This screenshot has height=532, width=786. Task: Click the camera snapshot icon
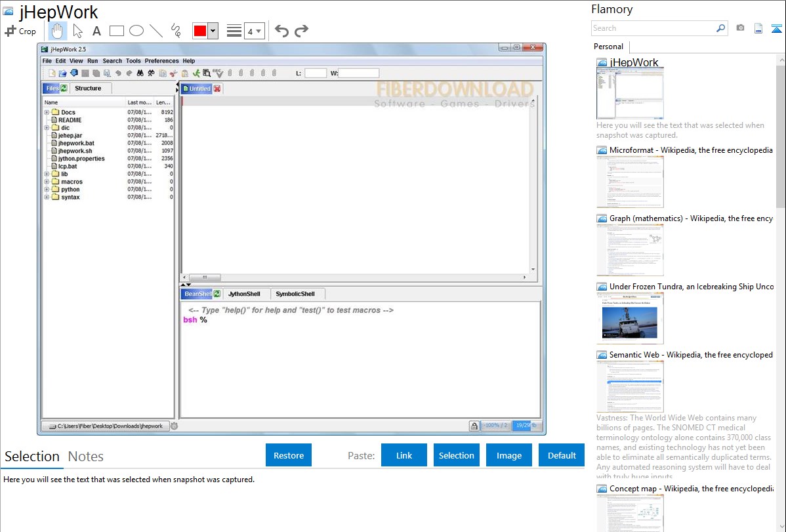[x=740, y=28]
